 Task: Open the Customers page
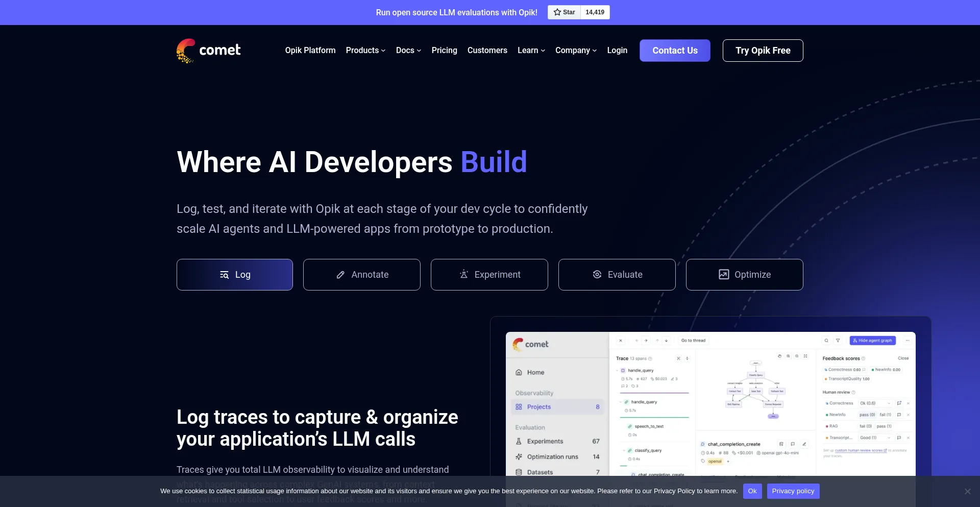487,51
